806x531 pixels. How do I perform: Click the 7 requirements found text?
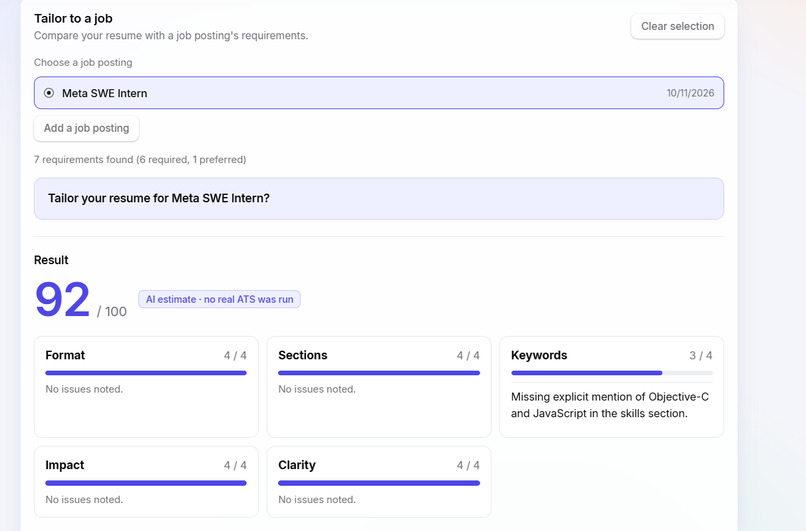coord(140,159)
